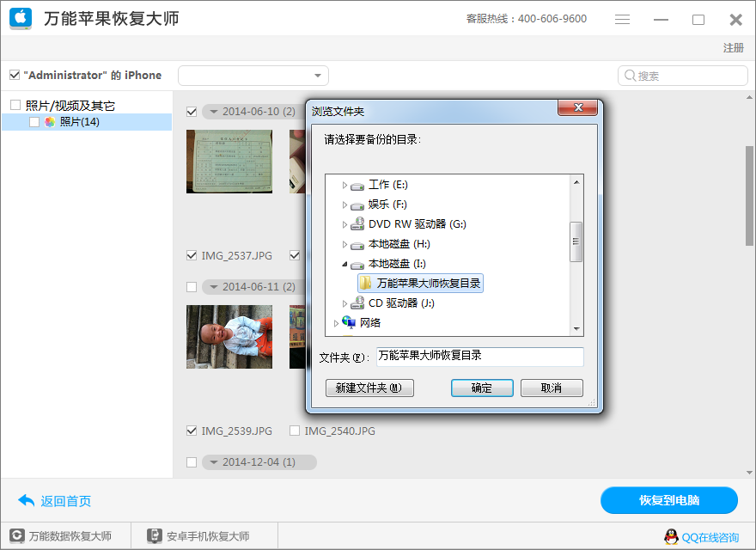Click the CD 驱动器 (J:) disc icon

(358, 304)
